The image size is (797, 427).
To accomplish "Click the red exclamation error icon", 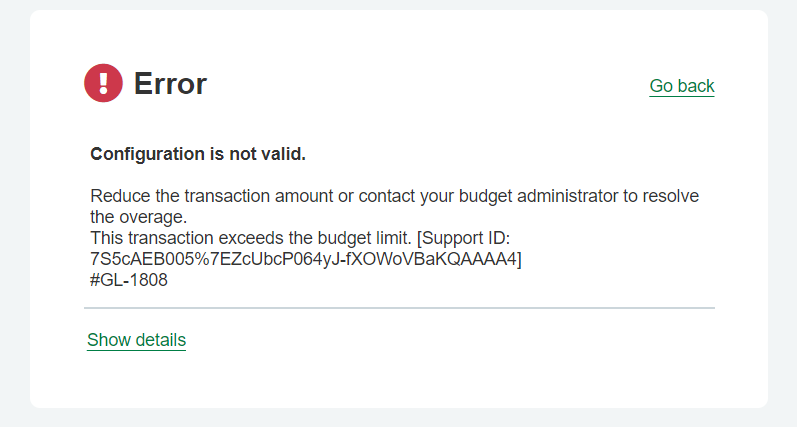I will 103,83.
